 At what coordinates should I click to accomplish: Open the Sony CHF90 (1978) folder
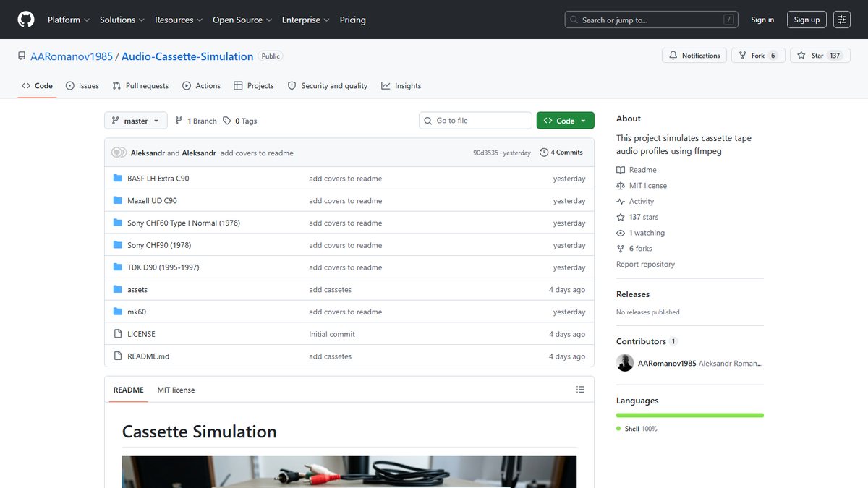(x=159, y=245)
